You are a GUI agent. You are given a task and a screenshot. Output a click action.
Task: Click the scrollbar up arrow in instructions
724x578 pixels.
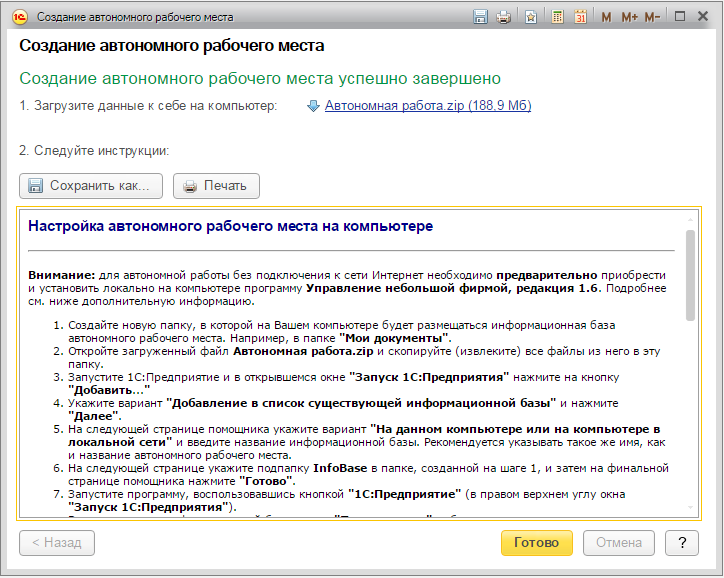[x=690, y=220]
